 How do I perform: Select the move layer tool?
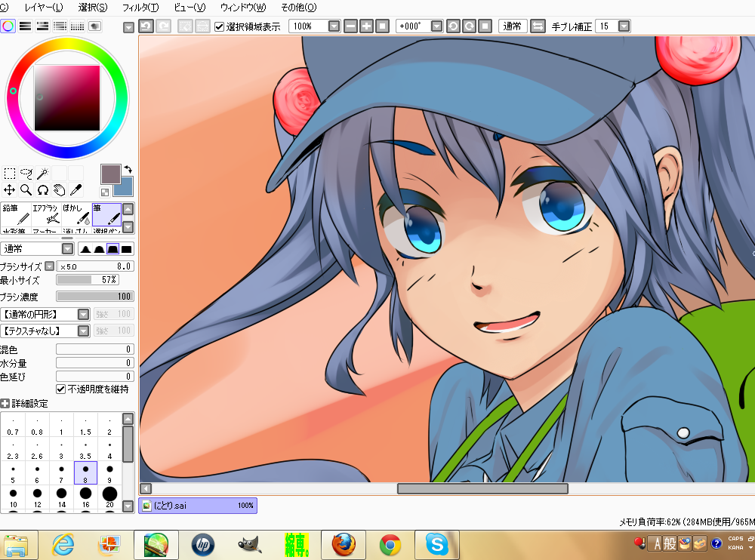(x=10, y=189)
